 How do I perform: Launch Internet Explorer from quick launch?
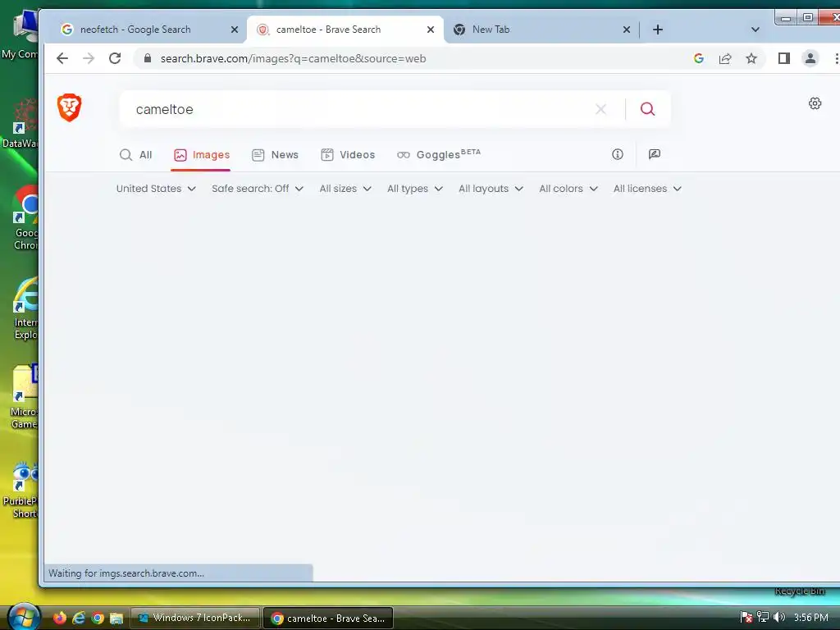(79, 618)
